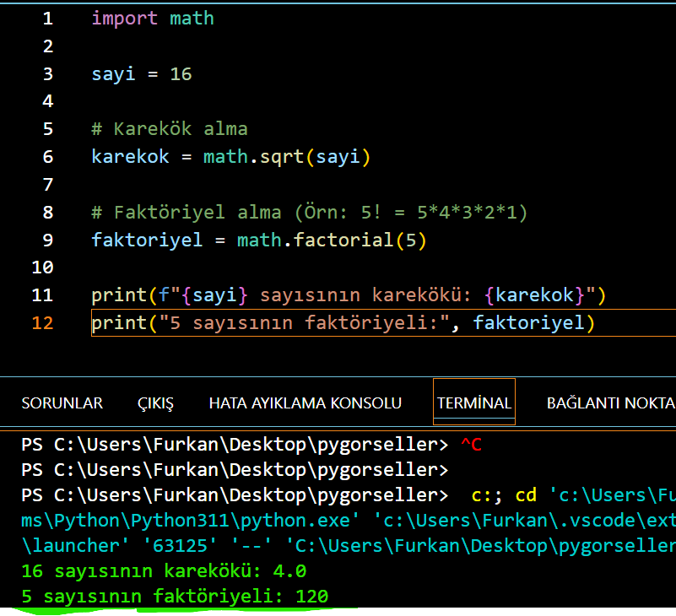Screen dimensions: 676x616
Task: Click line number 9 in the gutter
Action: pyautogui.click(x=47, y=240)
